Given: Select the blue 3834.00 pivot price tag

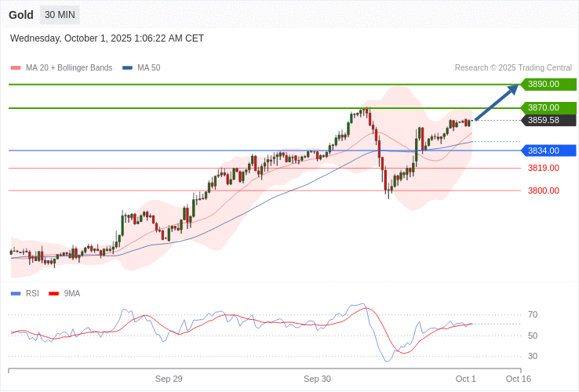Looking at the screenshot, I should (548, 151).
